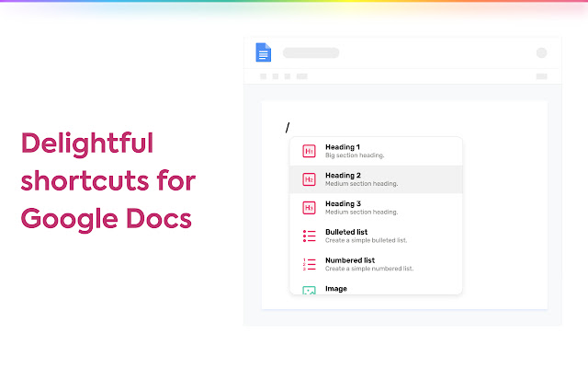Select the Bulleted list text label

(346, 232)
